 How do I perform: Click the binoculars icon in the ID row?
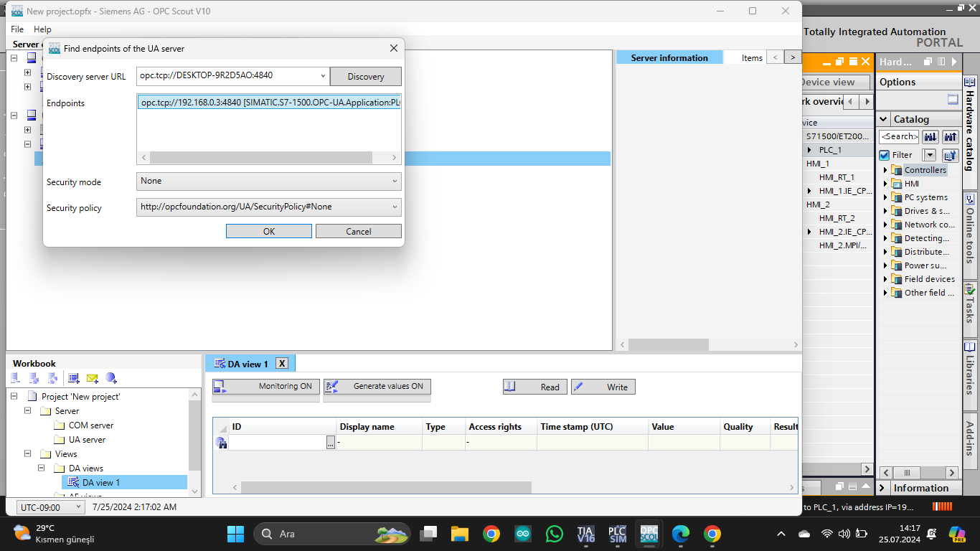coord(221,443)
